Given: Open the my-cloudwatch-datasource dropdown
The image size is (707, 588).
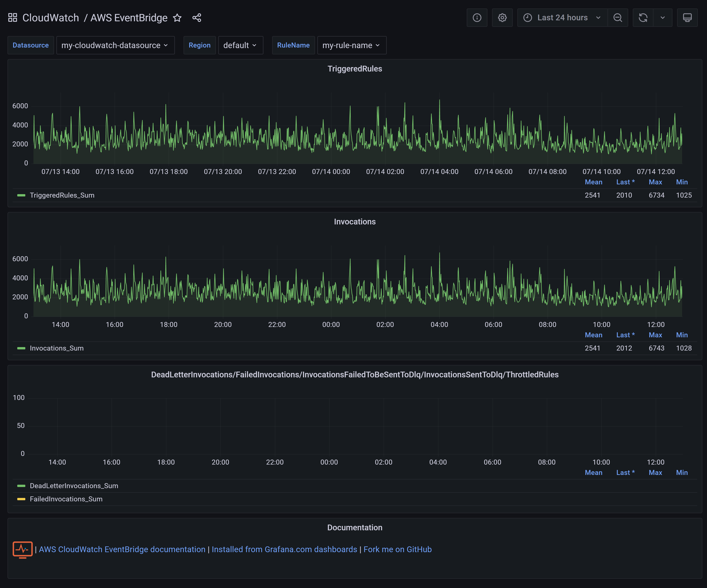Looking at the screenshot, I should coord(115,45).
